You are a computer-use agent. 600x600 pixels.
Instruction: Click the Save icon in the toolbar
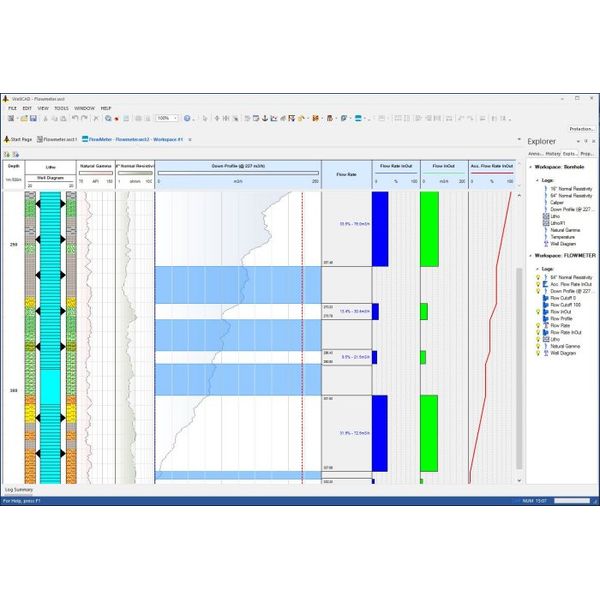32,118
